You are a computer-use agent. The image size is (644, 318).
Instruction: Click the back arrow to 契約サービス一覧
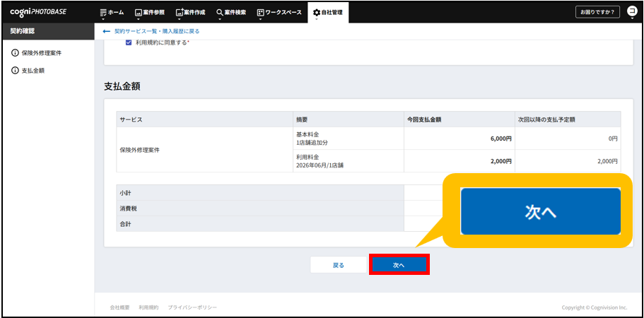click(107, 32)
